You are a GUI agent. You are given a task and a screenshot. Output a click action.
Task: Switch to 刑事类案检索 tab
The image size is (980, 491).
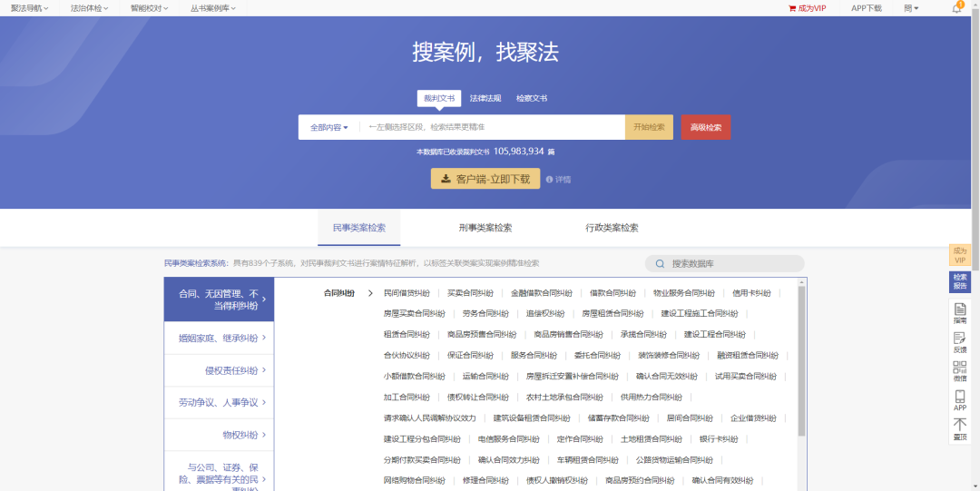(x=485, y=228)
